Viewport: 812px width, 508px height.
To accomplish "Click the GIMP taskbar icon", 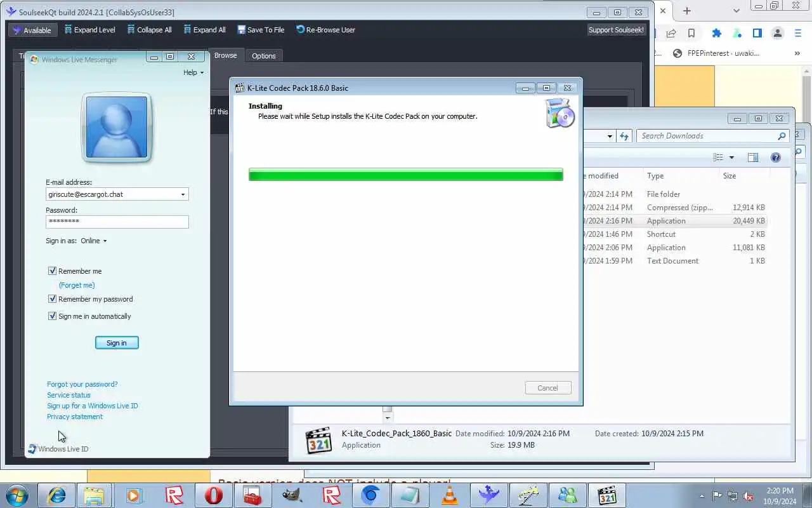I will click(x=292, y=496).
